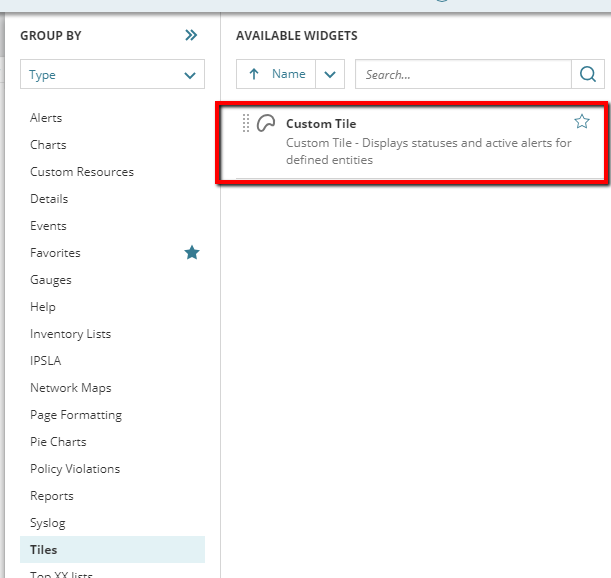Open the Group By Type dropdown

112,75
